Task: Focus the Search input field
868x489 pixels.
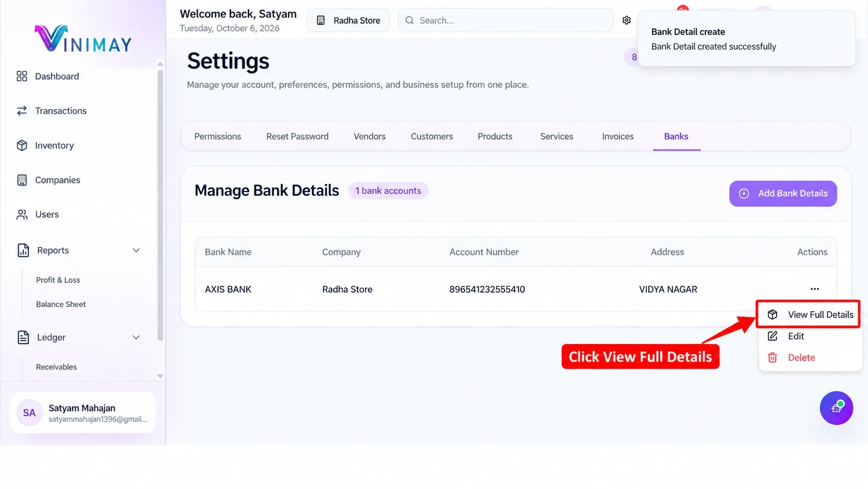Action: coord(505,20)
